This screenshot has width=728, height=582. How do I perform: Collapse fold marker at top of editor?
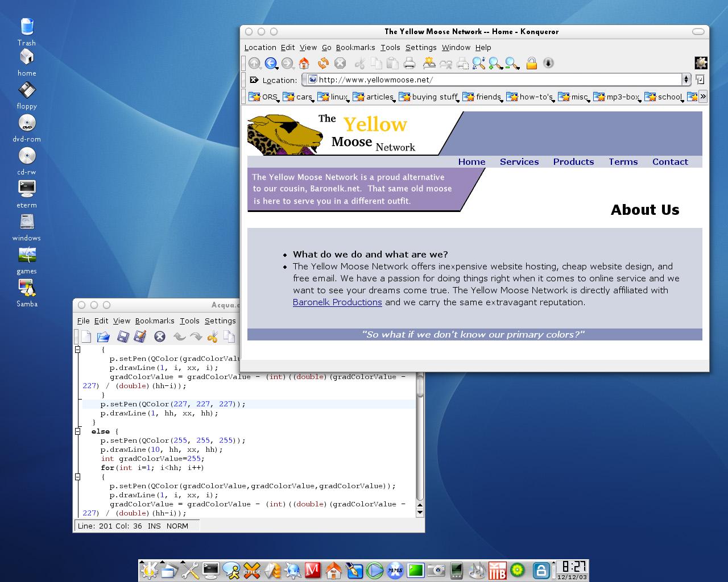[x=78, y=350]
